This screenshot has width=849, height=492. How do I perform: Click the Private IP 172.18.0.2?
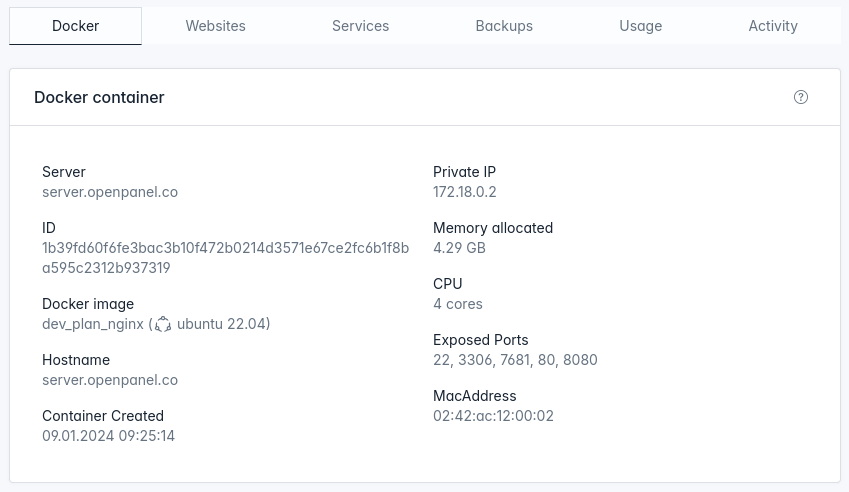465,192
